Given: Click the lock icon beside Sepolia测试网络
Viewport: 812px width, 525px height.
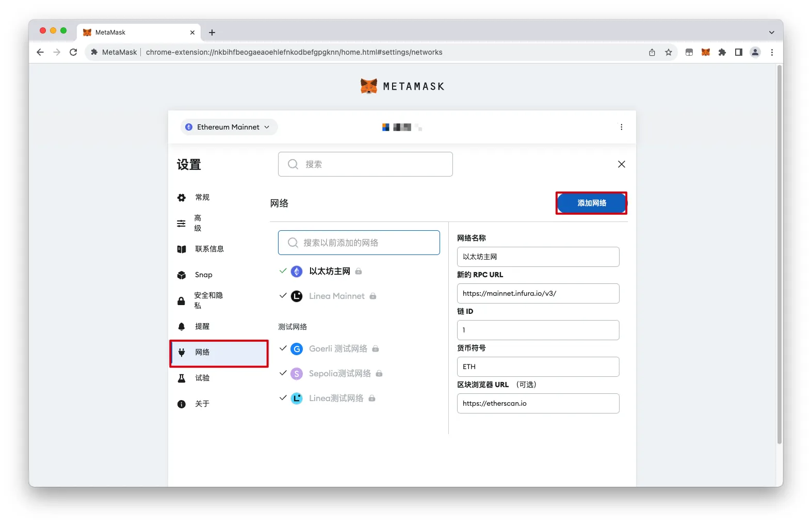Looking at the screenshot, I should click(x=379, y=374).
